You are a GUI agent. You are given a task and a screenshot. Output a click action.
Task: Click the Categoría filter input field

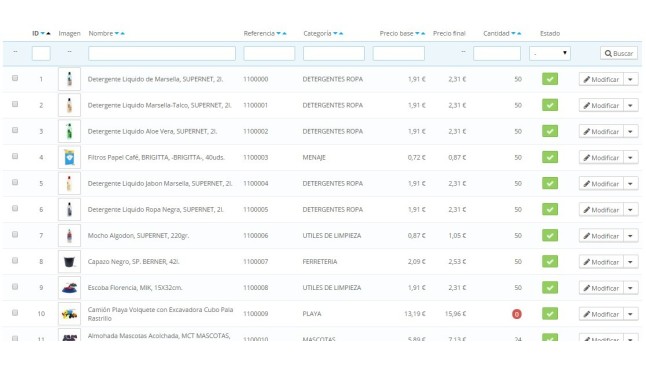pos(334,53)
